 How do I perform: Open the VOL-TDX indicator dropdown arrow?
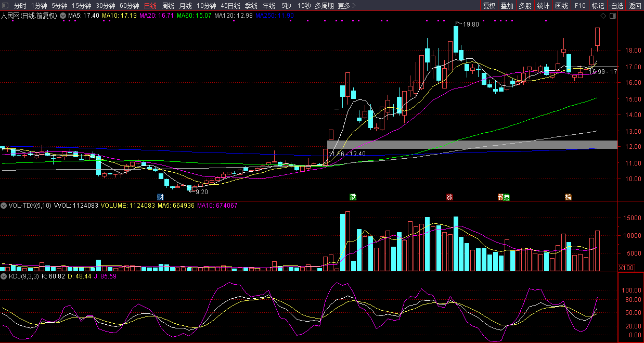pos(4,206)
